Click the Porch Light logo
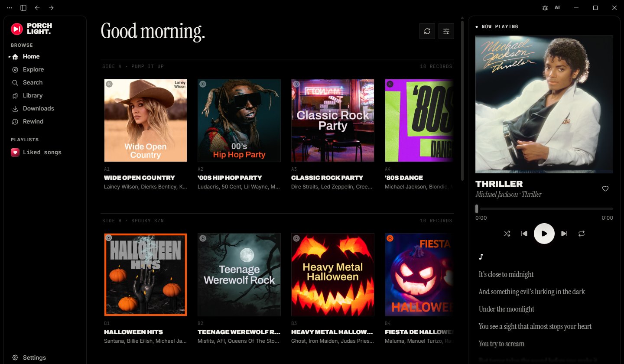624x364 pixels. pos(31,29)
